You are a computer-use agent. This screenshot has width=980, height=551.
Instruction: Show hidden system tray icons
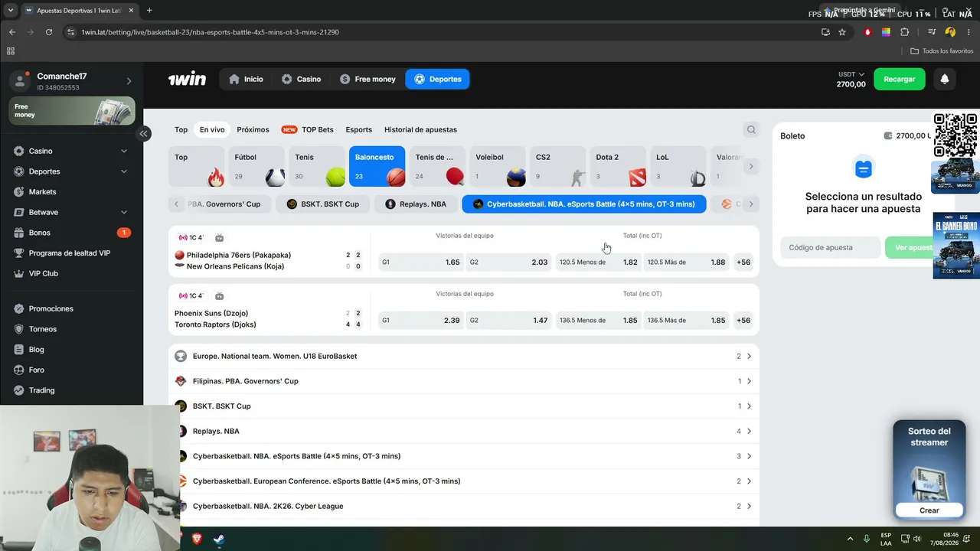tap(849, 539)
